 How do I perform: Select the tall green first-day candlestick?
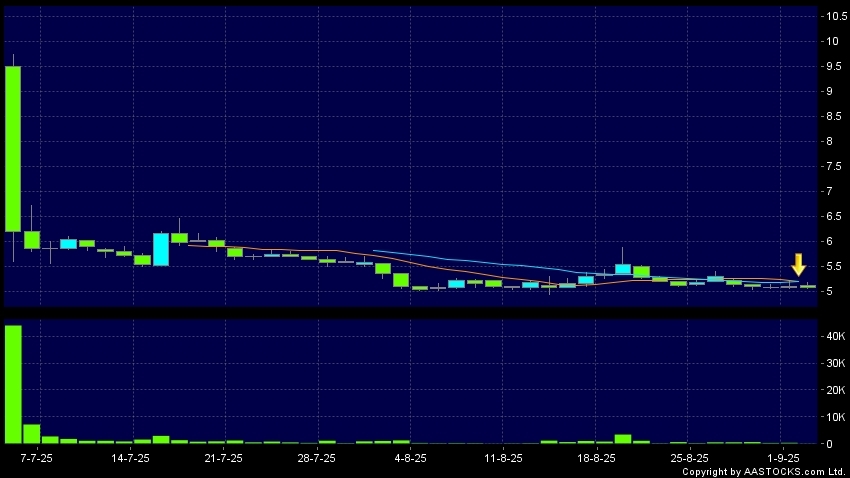pyautogui.click(x=13, y=149)
